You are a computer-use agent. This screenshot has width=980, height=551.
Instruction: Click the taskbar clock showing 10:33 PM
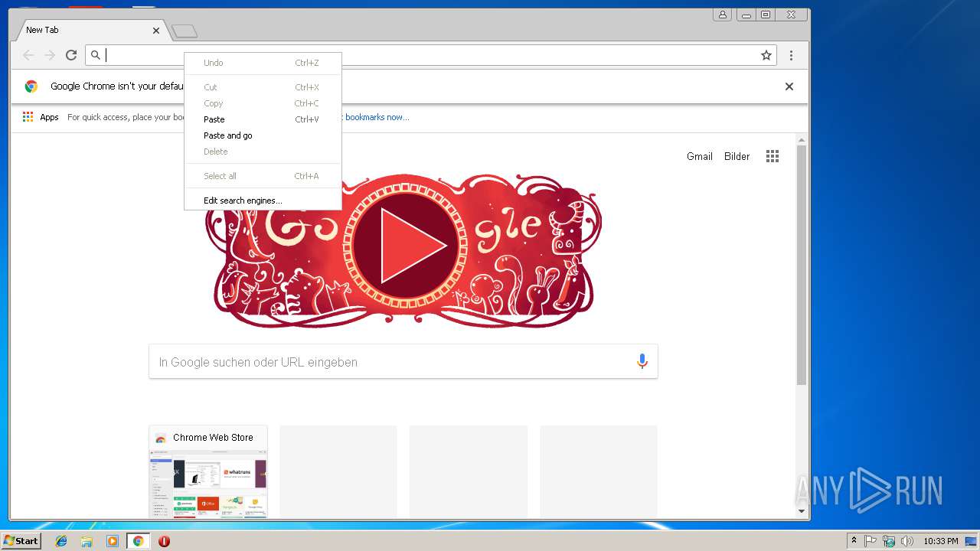tap(941, 541)
